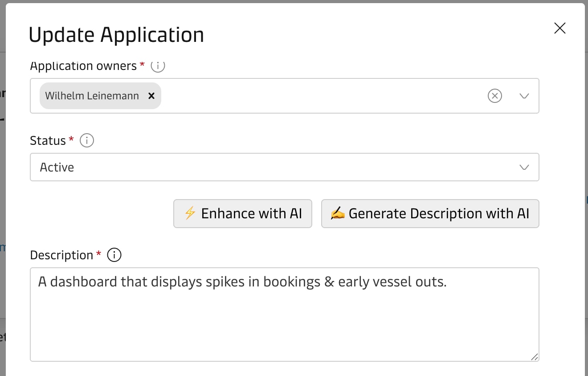Click the Enhance with AI button
Viewport: 588px width, 376px height.
(243, 214)
